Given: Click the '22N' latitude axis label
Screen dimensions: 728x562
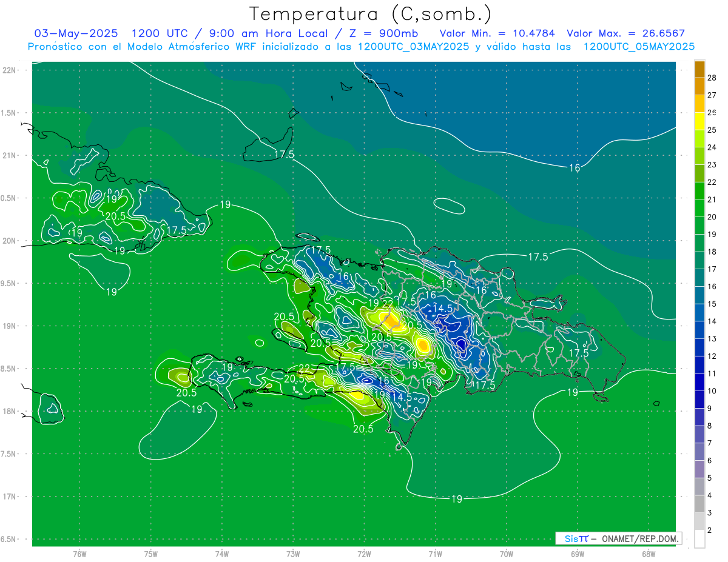Looking at the screenshot, I should 9,70.
